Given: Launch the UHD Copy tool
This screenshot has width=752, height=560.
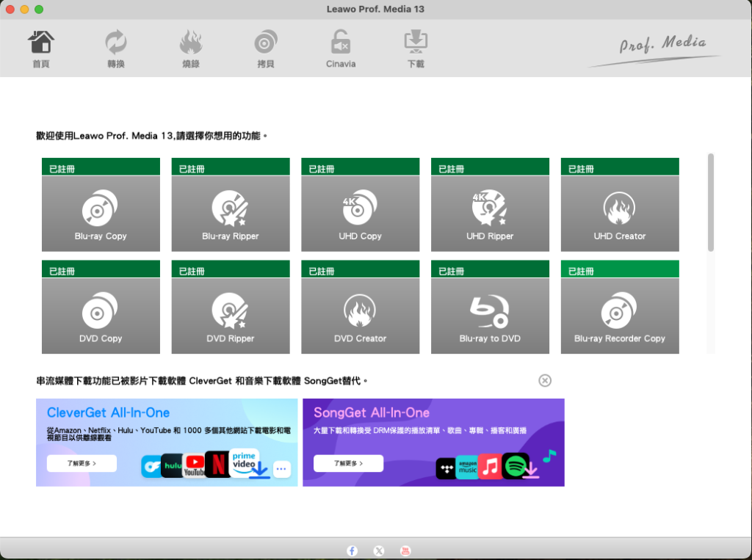Looking at the screenshot, I should click(x=360, y=213).
